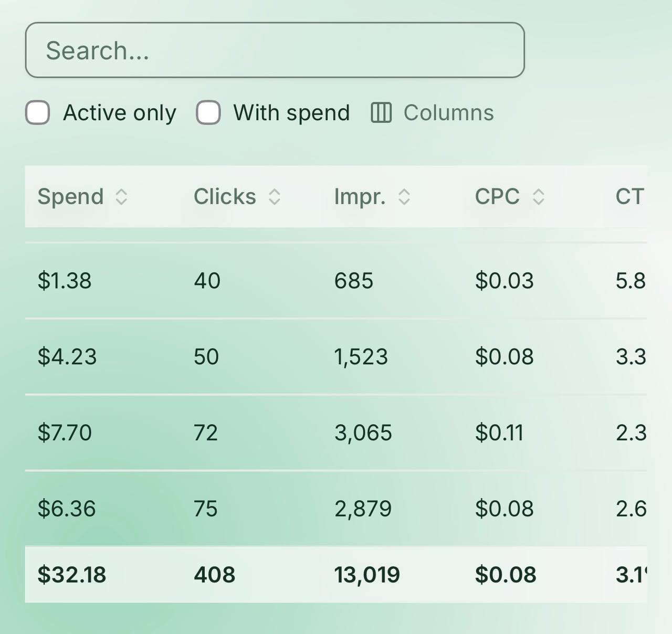Select the row with 75 clicks
Image resolution: width=672 pixels, height=634 pixels.
click(x=336, y=509)
